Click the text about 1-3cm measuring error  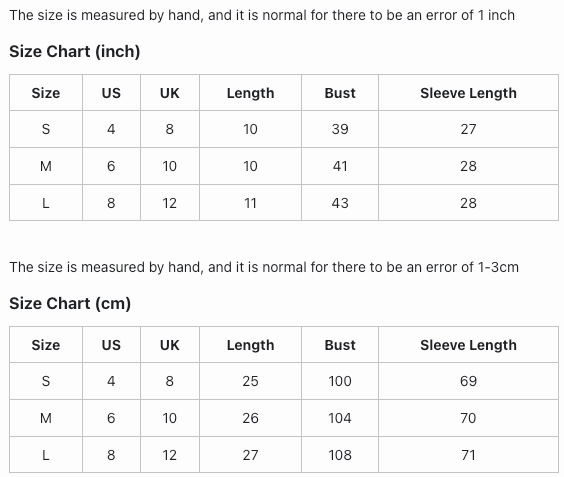click(x=264, y=267)
